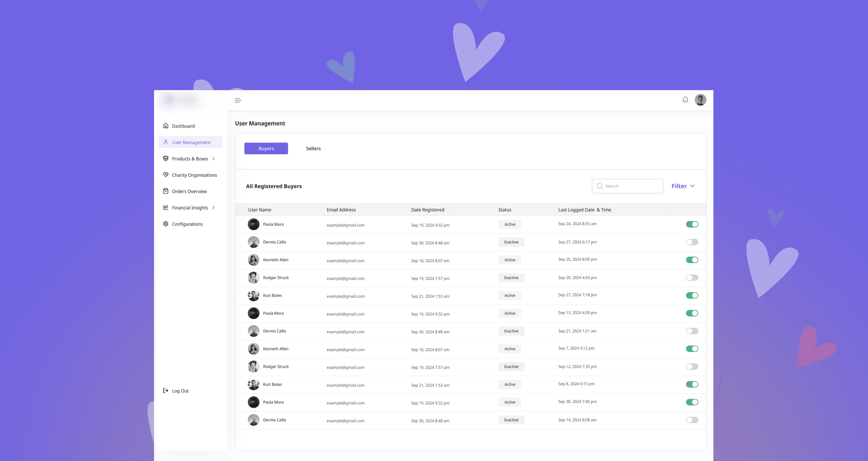Viewport: 868px width, 461px height.
Task: Expand the Products & Boxes submenu chevron
Action: tap(213, 159)
